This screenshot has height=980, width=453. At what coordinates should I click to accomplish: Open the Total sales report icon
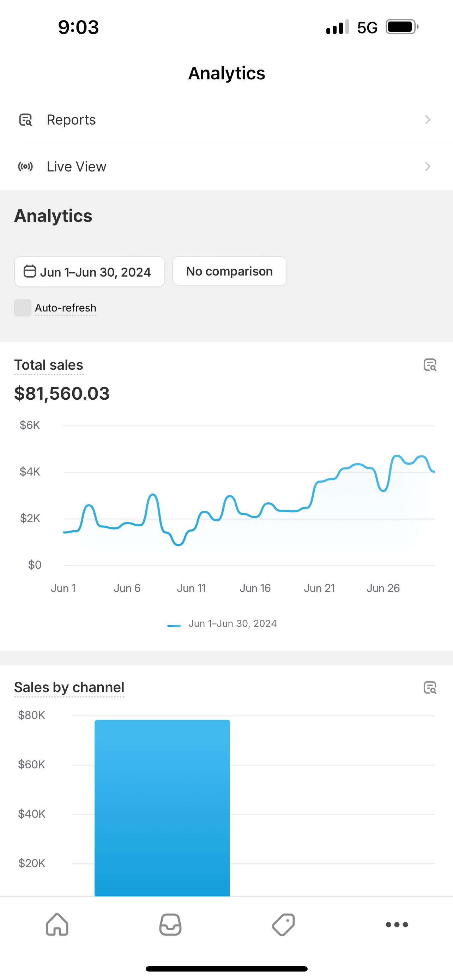pyautogui.click(x=430, y=365)
